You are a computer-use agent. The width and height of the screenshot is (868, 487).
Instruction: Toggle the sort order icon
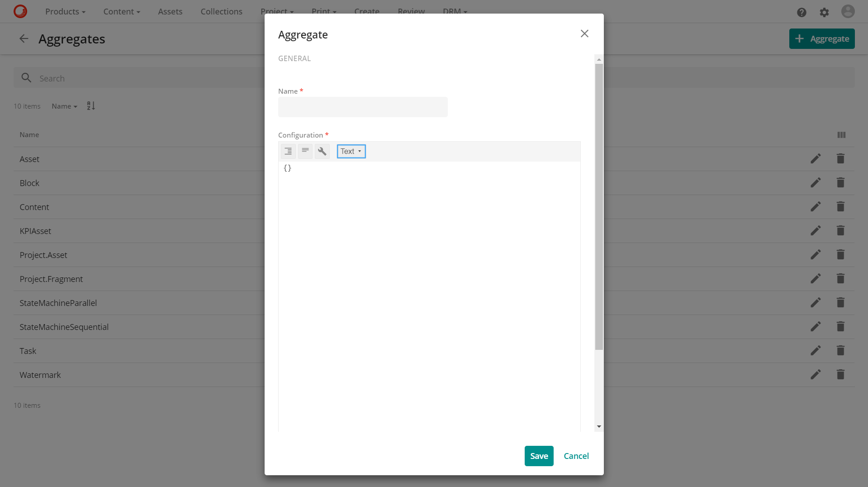(x=91, y=106)
